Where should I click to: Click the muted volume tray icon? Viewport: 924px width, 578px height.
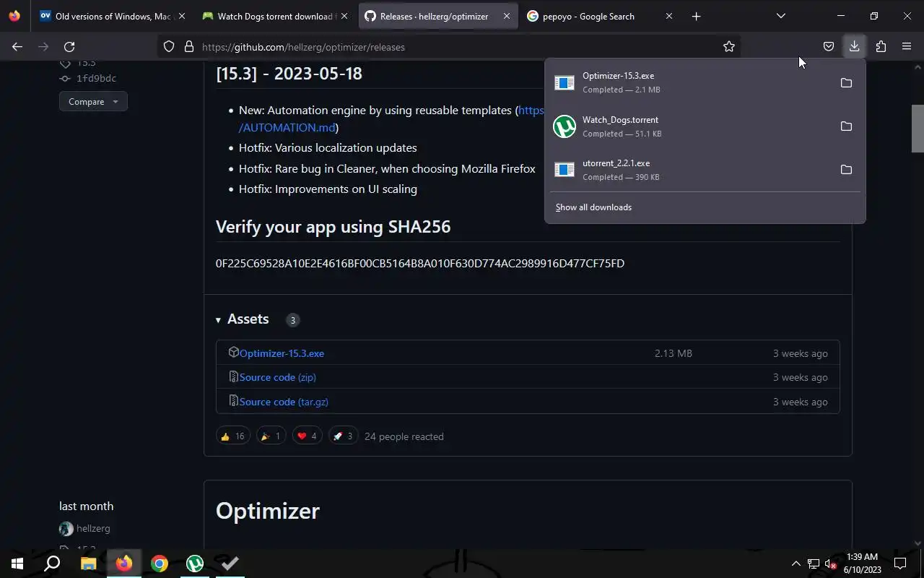[830, 564]
